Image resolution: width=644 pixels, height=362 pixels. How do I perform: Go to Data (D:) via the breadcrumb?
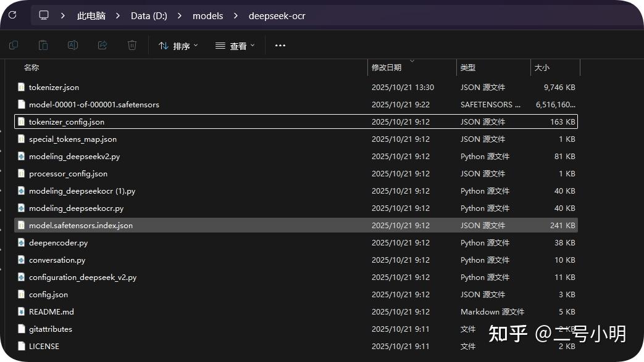148,15
